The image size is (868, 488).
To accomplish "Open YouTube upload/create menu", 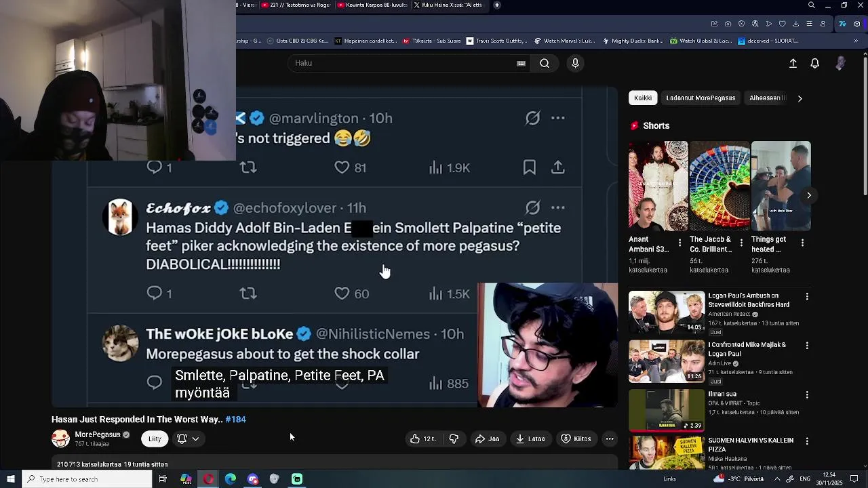I will pyautogui.click(x=793, y=63).
